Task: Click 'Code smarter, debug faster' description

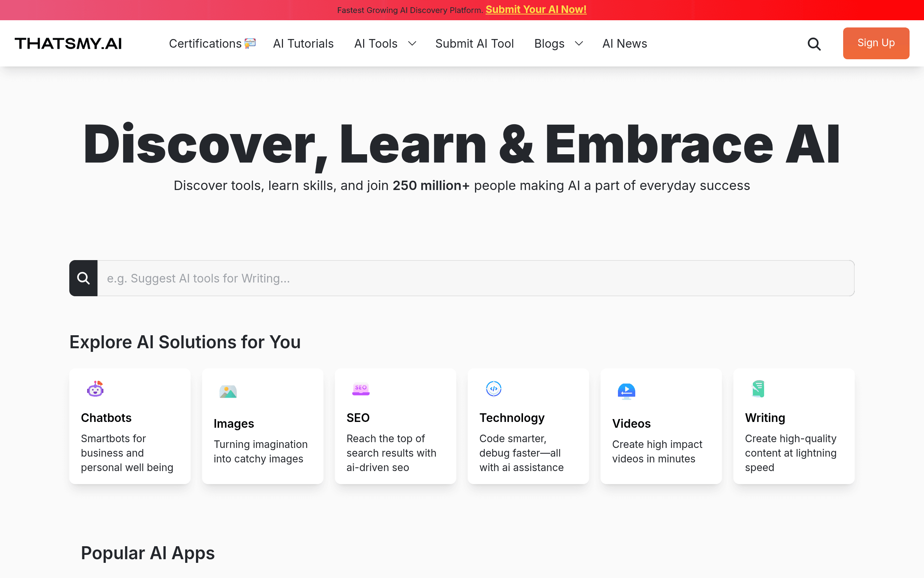Action: (x=522, y=453)
